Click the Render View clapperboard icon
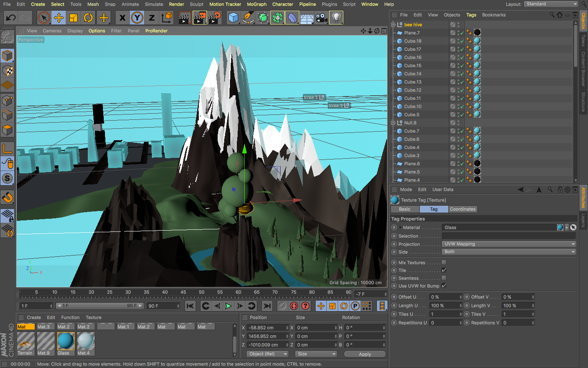Viewport: 588px width, 368px height. tap(184, 18)
